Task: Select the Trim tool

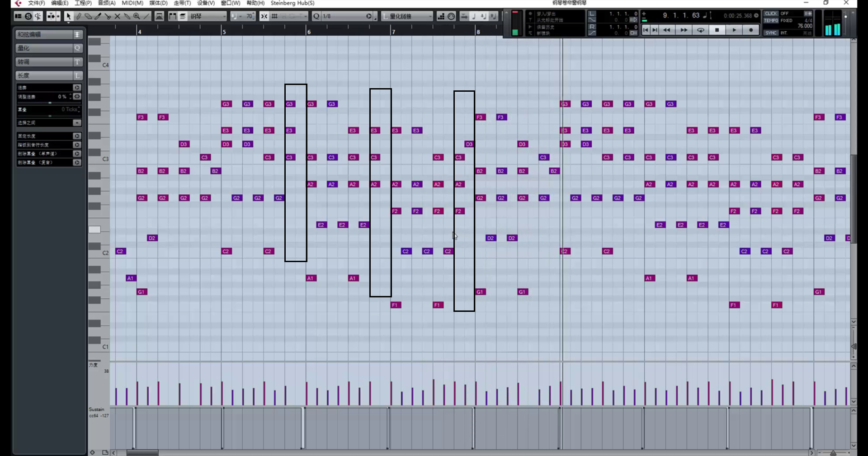Action: [98, 16]
